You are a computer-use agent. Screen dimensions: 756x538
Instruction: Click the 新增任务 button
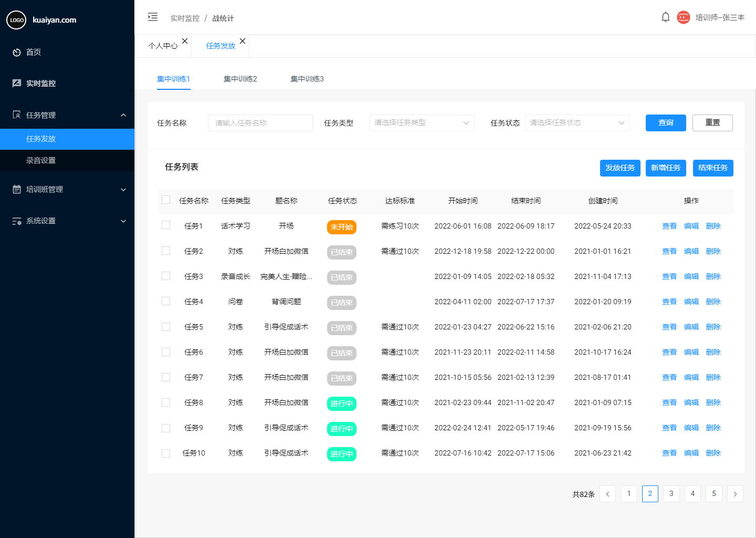pyautogui.click(x=666, y=168)
